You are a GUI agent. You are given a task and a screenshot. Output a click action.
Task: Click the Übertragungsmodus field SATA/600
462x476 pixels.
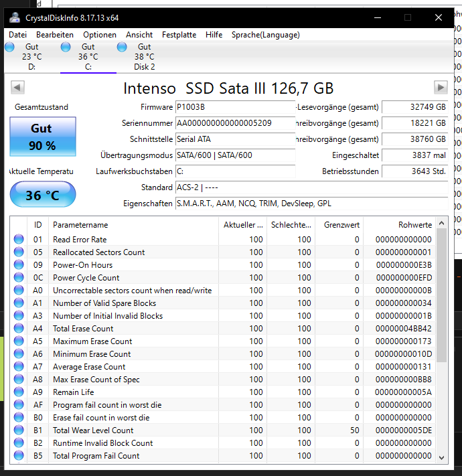pyautogui.click(x=235, y=155)
